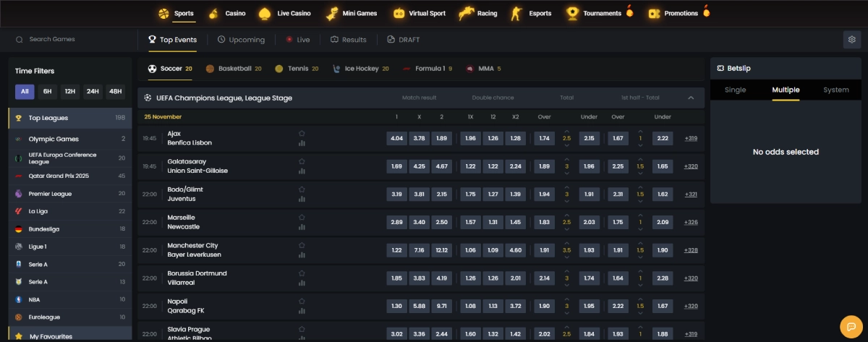Collapse the UEFA Champions League section
Viewport: 868px width, 342px height.
coord(691,98)
